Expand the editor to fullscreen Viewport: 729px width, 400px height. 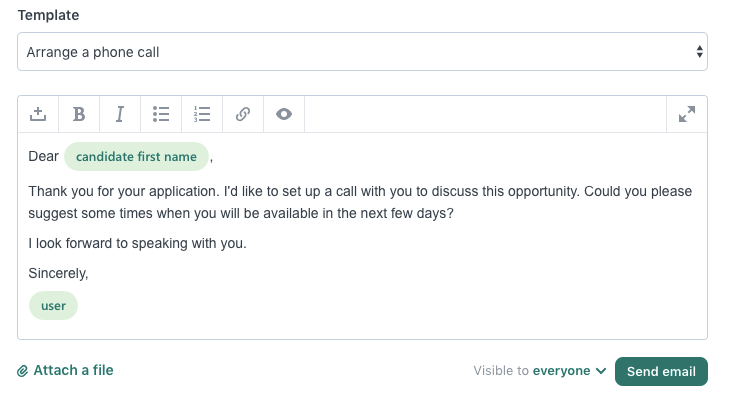[687, 114]
